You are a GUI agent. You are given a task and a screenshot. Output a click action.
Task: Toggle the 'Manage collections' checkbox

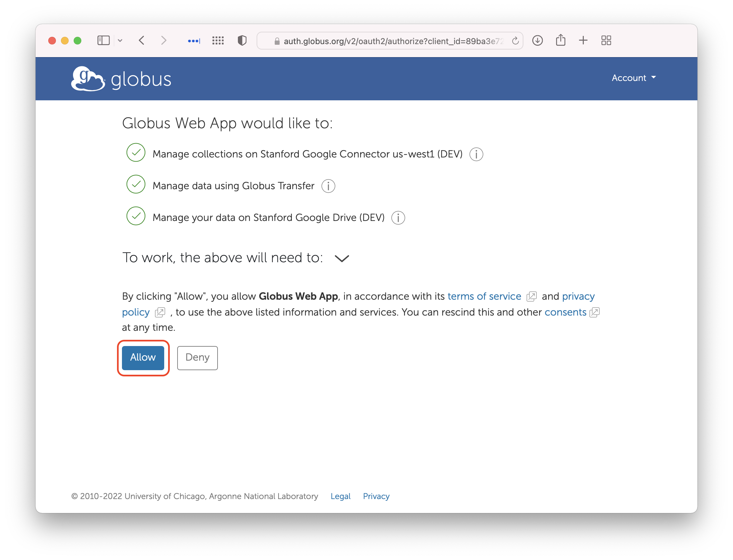point(135,154)
